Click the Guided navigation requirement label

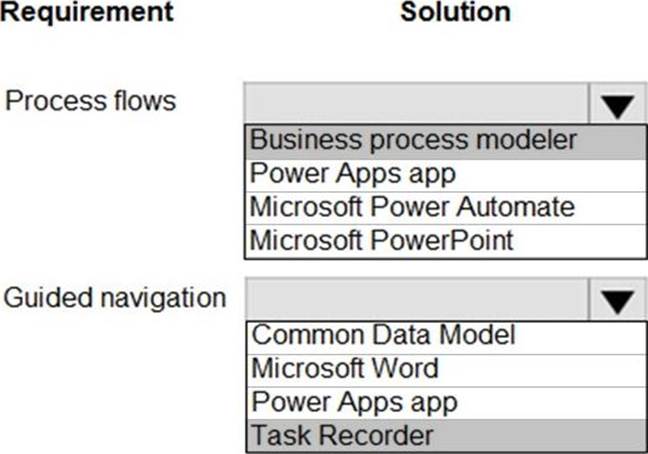point(115,297)
